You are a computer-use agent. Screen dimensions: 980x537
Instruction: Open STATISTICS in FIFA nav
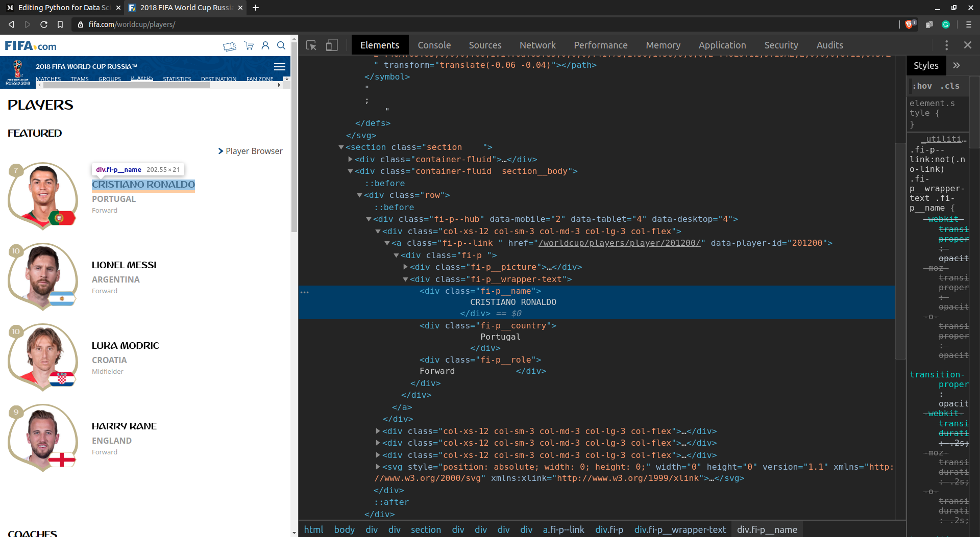click(x=177, y=79)
